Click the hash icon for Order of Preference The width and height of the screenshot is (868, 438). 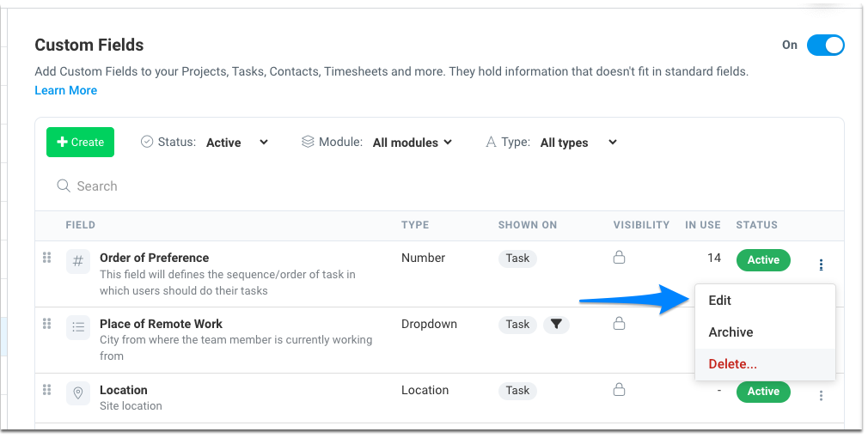point(78,262)
